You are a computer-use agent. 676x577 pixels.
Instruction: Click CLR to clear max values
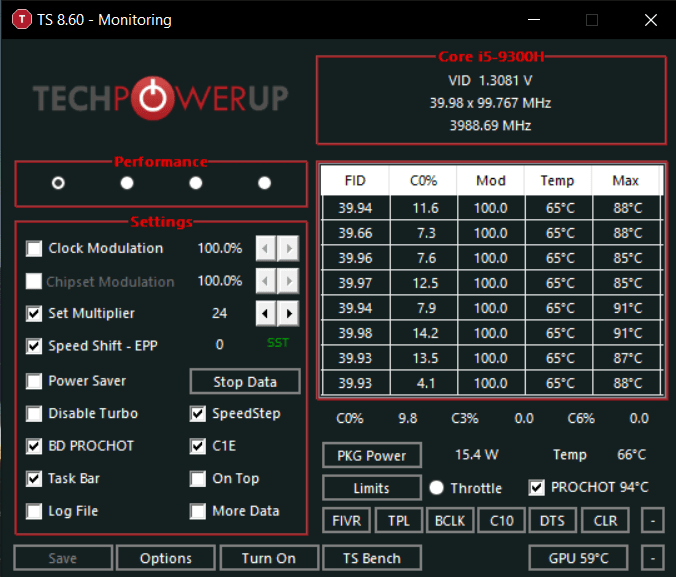[605, 521]
